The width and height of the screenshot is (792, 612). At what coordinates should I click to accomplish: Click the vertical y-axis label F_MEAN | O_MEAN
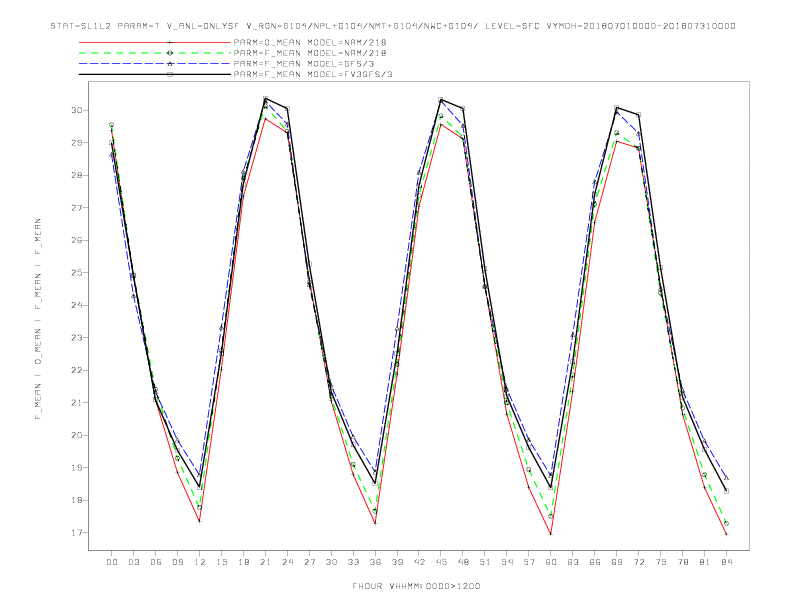pyautogui.click(x=38, y=319)
